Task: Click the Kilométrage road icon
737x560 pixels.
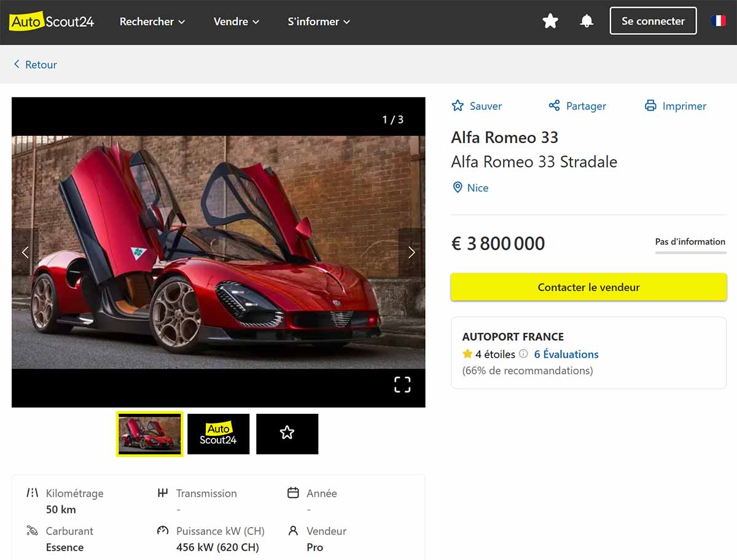Action: click(33, 492)
